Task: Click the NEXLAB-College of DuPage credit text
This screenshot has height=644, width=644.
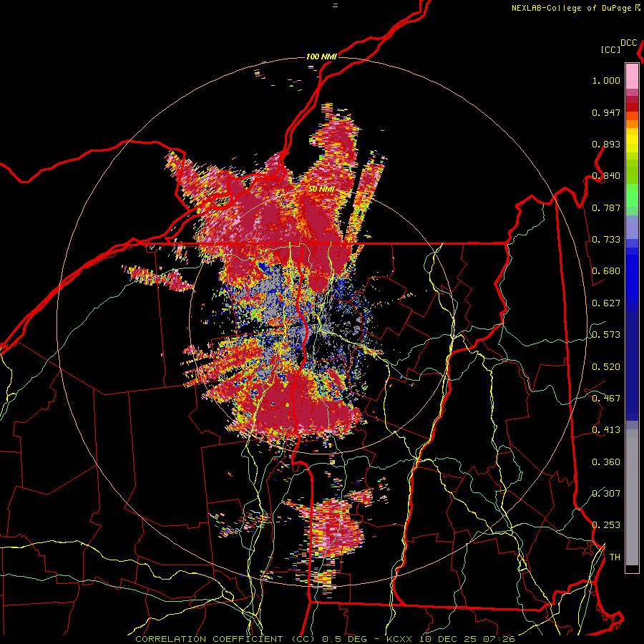Action: [x=572, y=8]
